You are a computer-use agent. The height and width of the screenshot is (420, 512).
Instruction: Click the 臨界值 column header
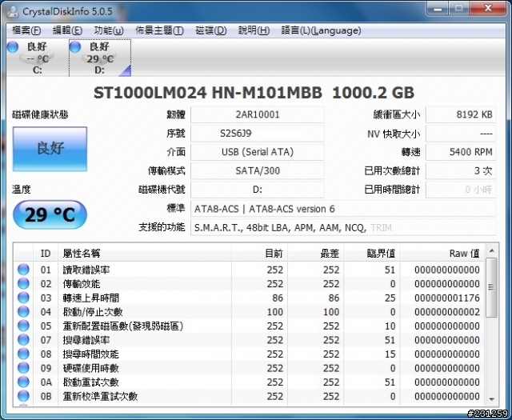372,253
